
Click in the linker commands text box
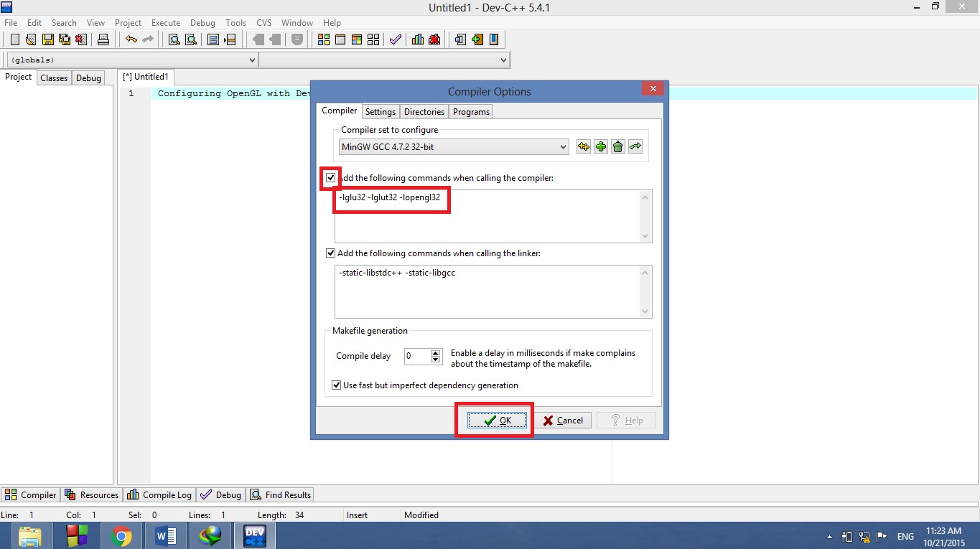tap(493, 291)
